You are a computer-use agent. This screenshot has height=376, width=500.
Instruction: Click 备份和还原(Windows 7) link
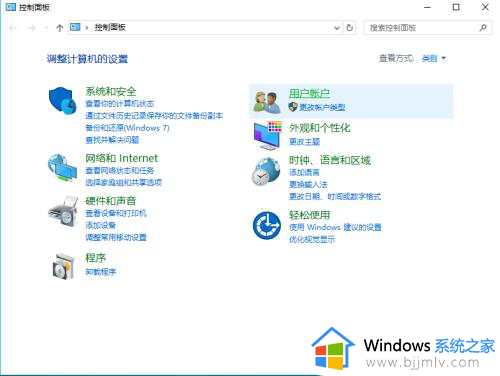click(127, 128)
